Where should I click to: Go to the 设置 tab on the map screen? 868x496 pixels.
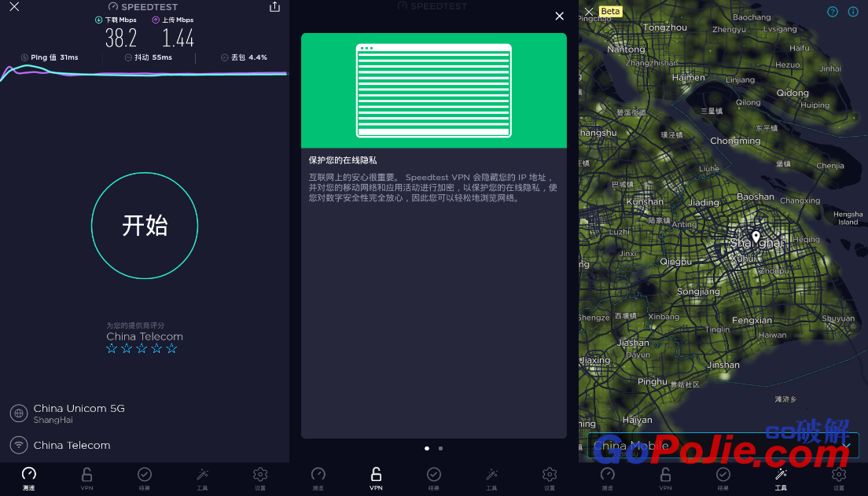point(839,478)
